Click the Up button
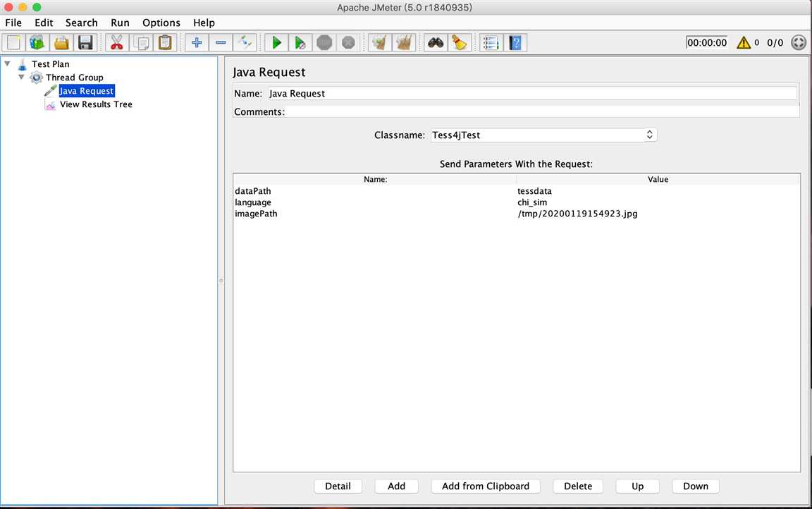The height and width of the screenshot is (509, 812). coord(637,486)
